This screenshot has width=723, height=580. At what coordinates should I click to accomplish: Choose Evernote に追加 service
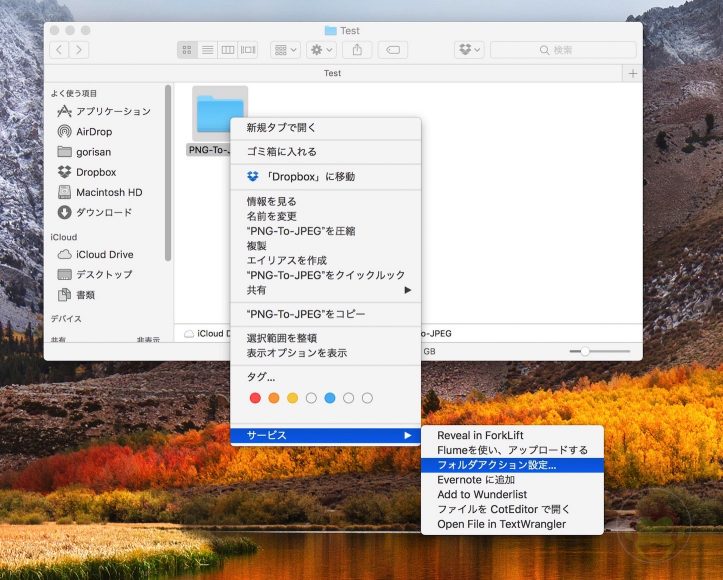coord(512,480)
